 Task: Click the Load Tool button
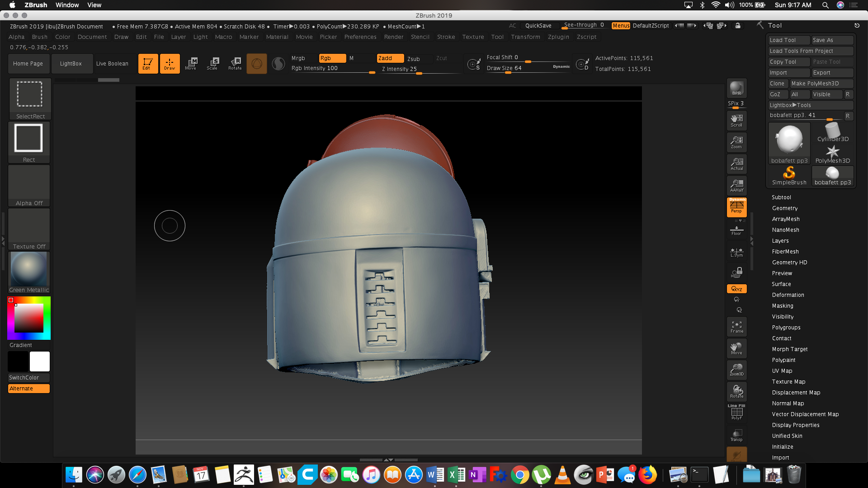point(789,40)
